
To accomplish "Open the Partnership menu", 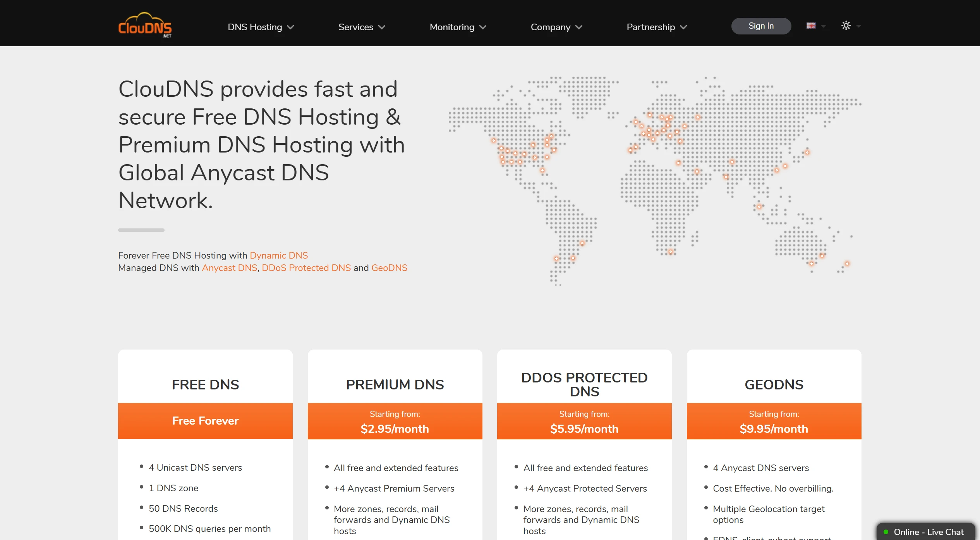I will coord(651,27).
